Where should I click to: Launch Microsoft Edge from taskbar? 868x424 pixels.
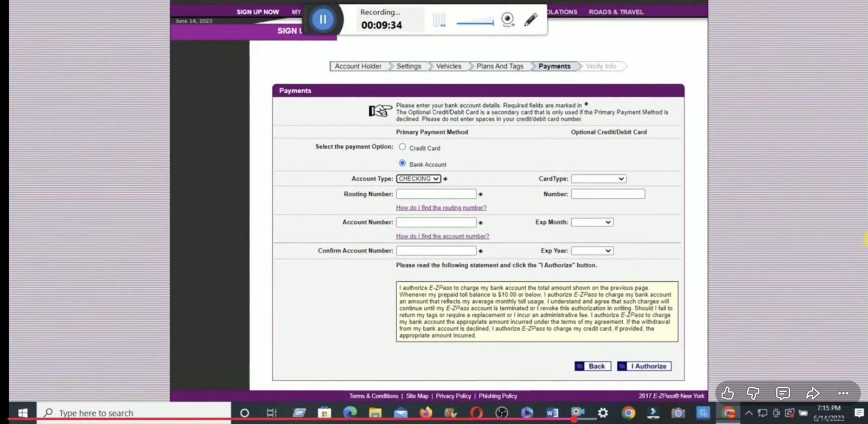point(350,413)
